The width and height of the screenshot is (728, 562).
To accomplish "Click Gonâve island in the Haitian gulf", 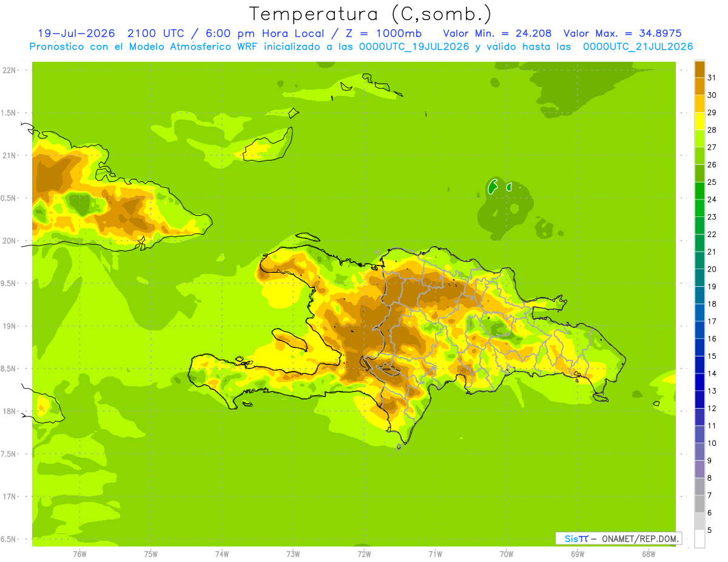I will (x=291, y=340).
